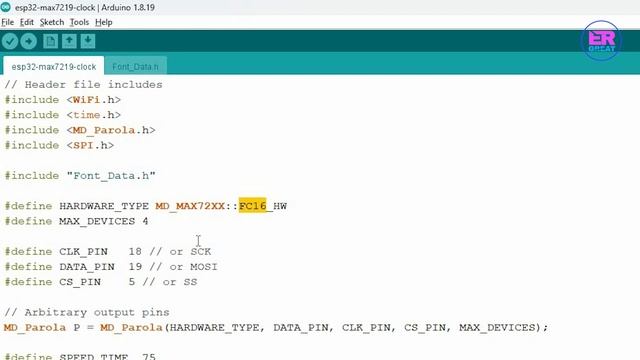
Task: Click the '#define SPEED_TIME 75' line
Action: point(80,356)
